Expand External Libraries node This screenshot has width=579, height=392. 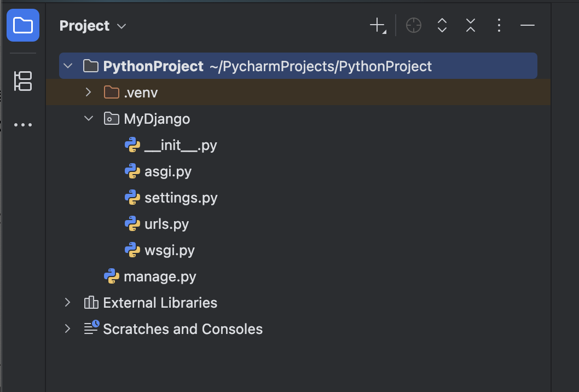68,303
